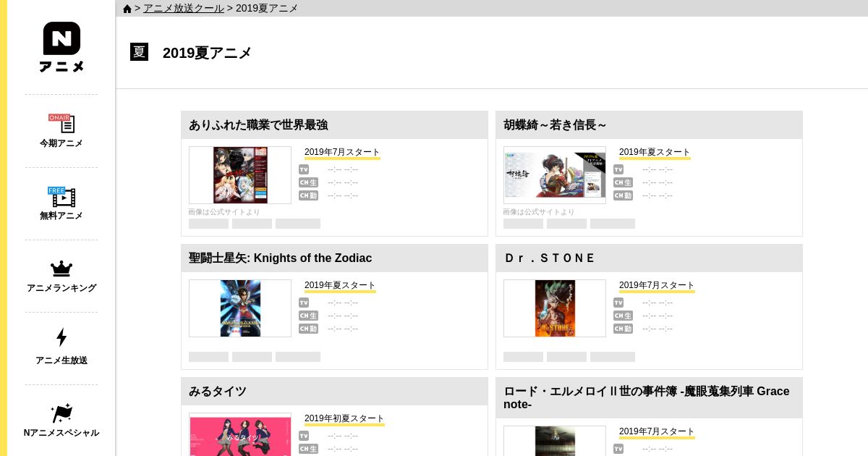This screenshot has width=868, height=456.
Task: Open 聖闘士星矢: Knights of the Zodiac title
Action: (x=281, y=258)
